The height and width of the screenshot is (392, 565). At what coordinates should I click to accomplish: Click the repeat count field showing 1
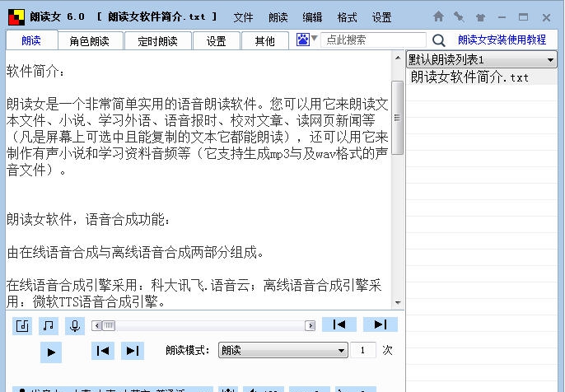363,350
